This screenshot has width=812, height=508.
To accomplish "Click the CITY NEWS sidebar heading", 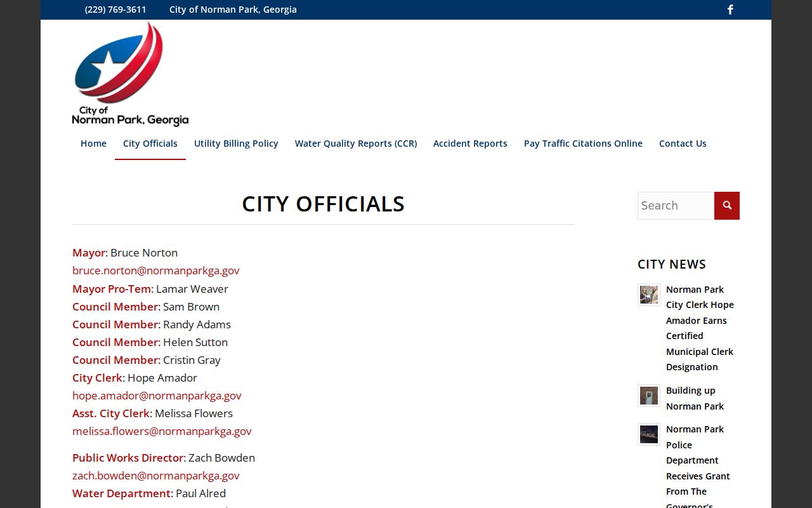I will pyautogui.click(x=672, y=264).
